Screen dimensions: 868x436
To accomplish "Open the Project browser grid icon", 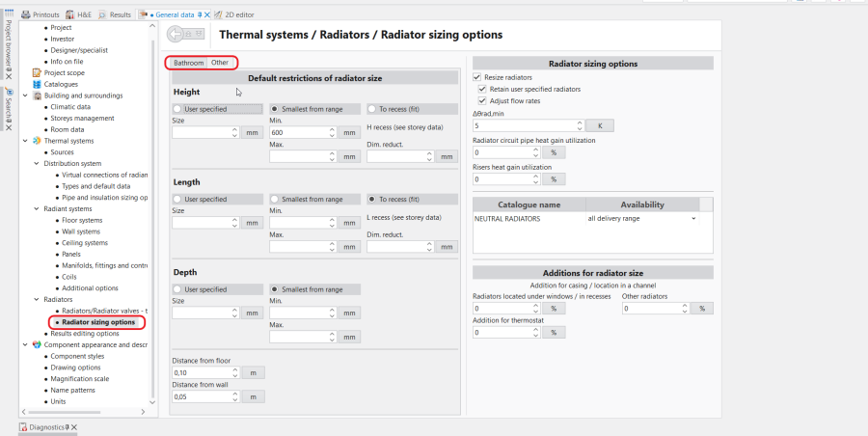I will pos(9,14).
